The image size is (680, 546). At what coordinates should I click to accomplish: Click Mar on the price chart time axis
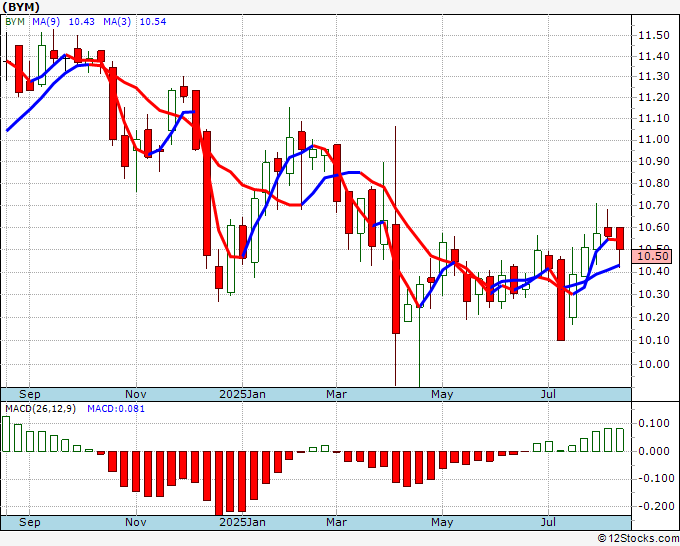click(337, 394)
